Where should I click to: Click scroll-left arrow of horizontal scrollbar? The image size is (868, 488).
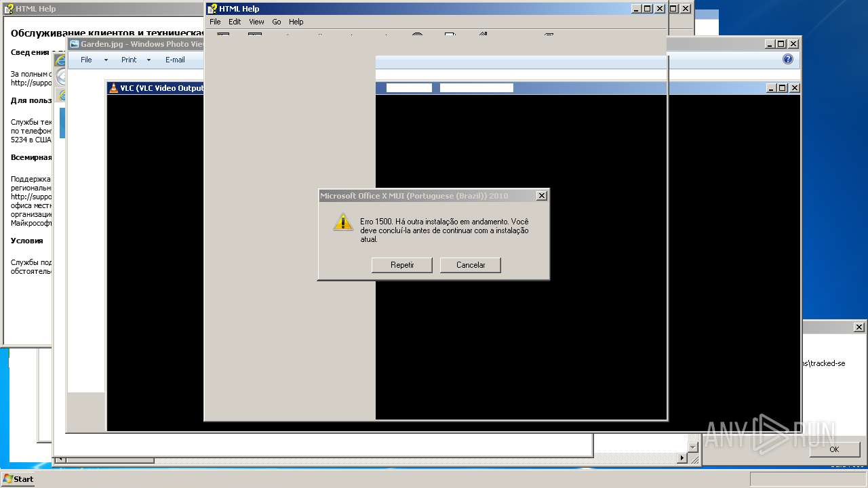pyautogui.click(x=60, y=460)
